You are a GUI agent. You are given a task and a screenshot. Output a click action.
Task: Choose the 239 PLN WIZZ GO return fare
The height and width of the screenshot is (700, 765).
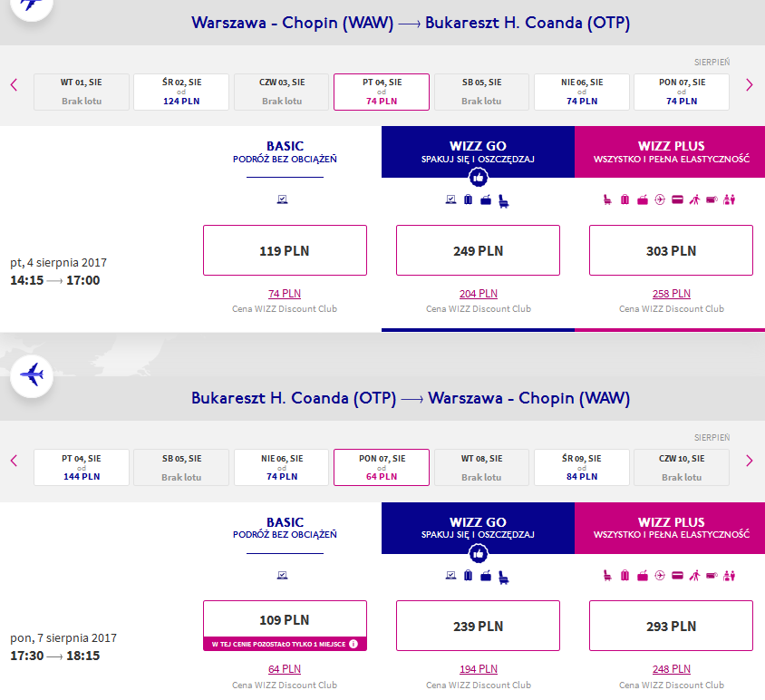(479, 626)
